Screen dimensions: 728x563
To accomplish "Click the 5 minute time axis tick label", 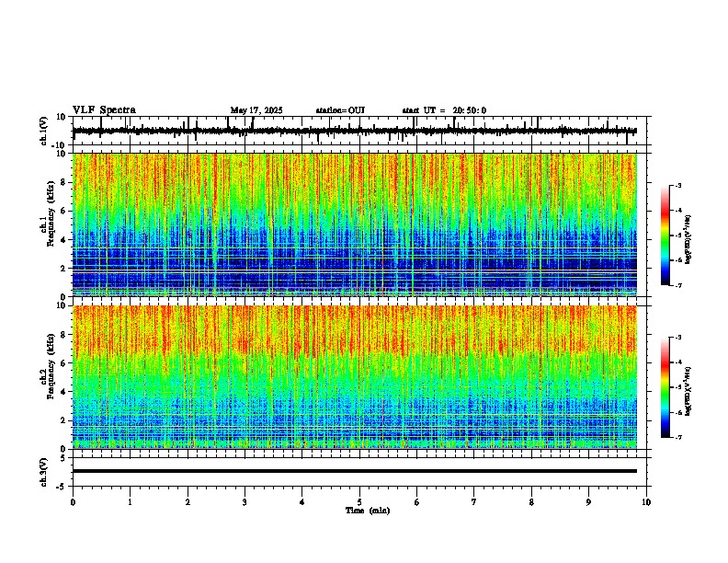I will pos(359,502).
